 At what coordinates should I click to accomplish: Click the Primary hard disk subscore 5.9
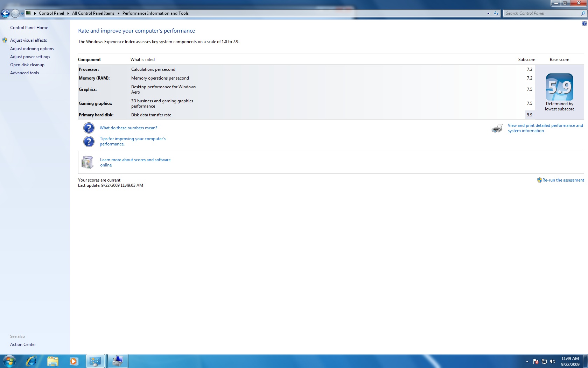tap(530, 115)
